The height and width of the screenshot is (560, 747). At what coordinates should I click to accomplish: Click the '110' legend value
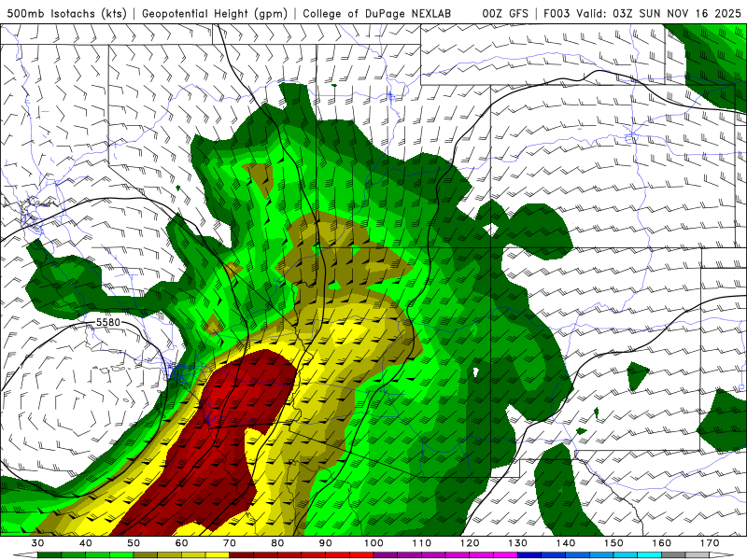pos(422,543)
